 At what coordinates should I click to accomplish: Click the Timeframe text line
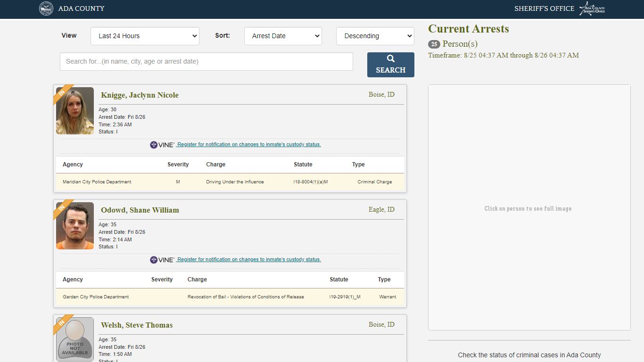point(504,55)
